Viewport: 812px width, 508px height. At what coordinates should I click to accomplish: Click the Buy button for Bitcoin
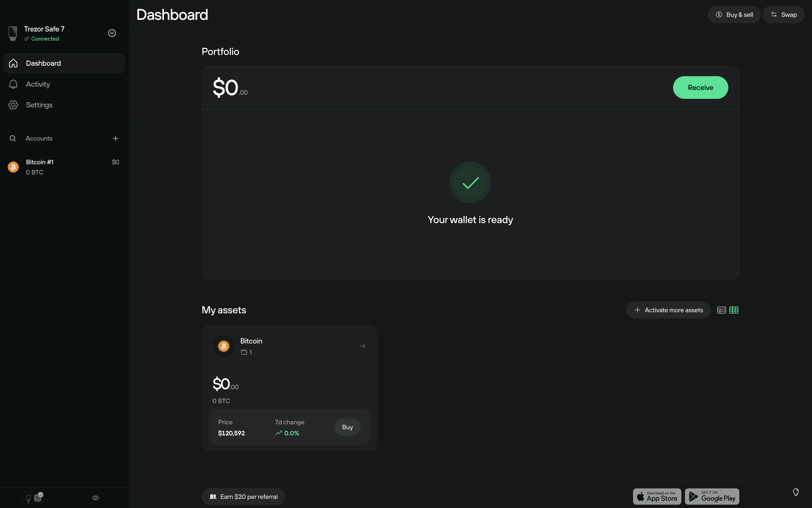point(347,427)
